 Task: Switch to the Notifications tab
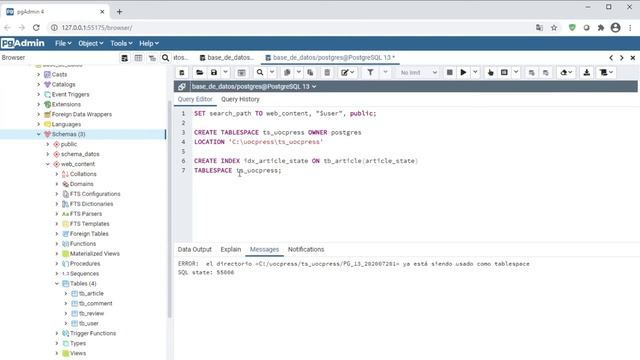(x=306, y=249)
